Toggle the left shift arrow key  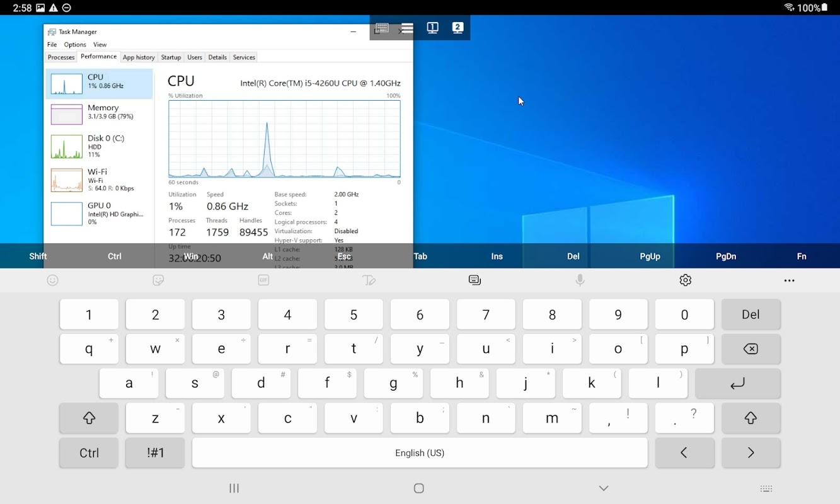(x=89, y=418)
